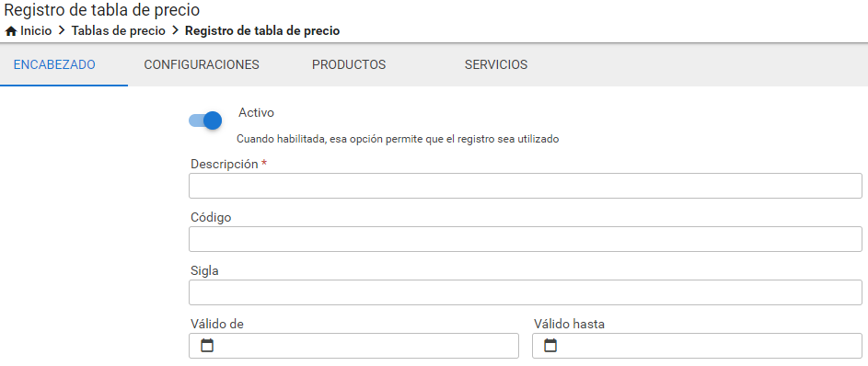Open calendar icon in Válido hasta field
This screenshot has width=868, height=366.
(x=550, y=346)
